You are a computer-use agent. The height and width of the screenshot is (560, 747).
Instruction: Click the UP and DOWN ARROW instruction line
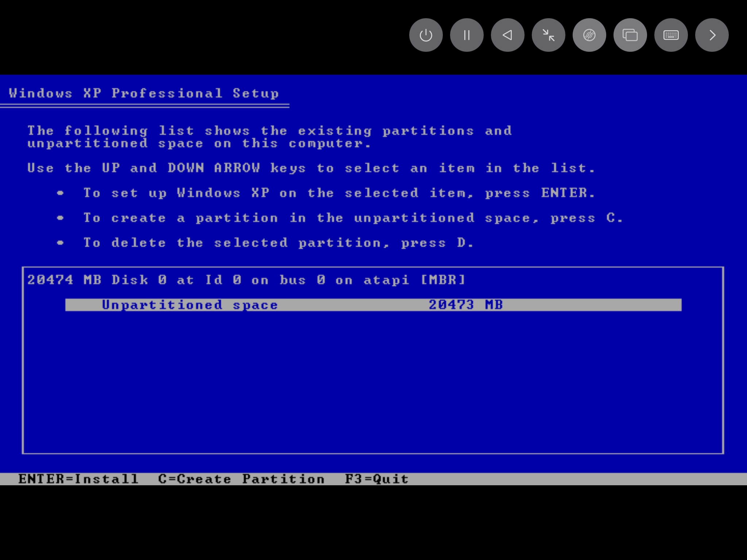(311, 168)
